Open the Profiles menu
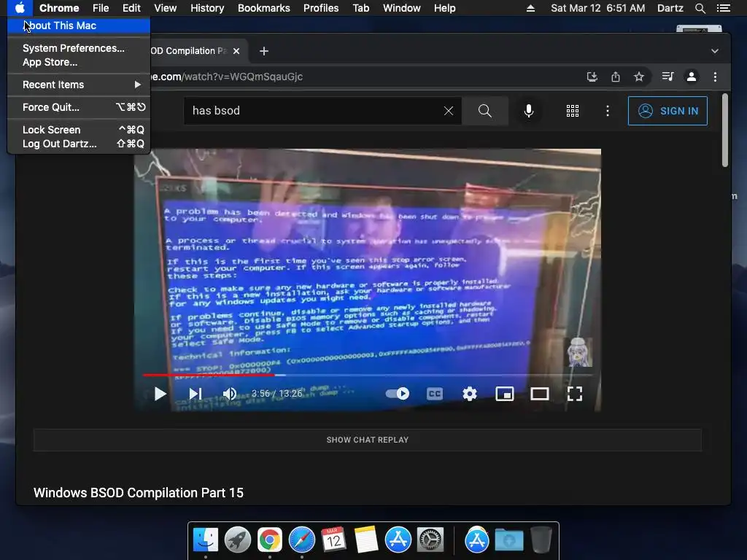Screen dimensions: 747x560 321,8
